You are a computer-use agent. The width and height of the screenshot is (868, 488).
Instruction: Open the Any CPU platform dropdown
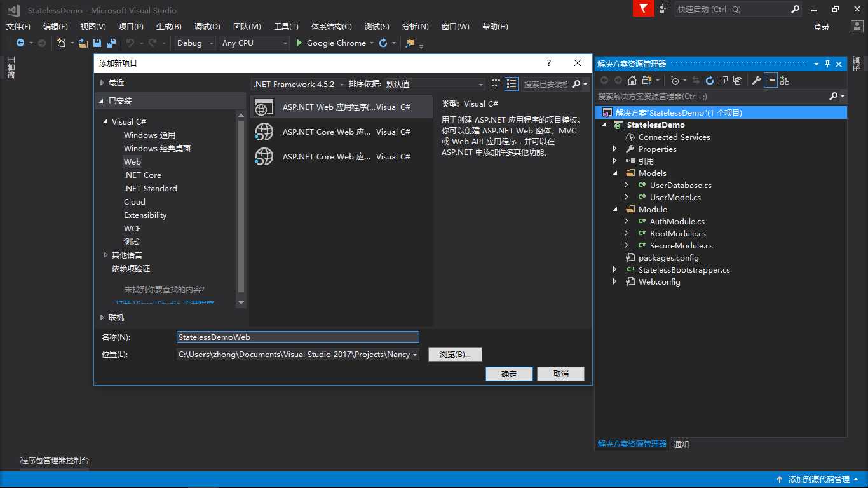254,43
